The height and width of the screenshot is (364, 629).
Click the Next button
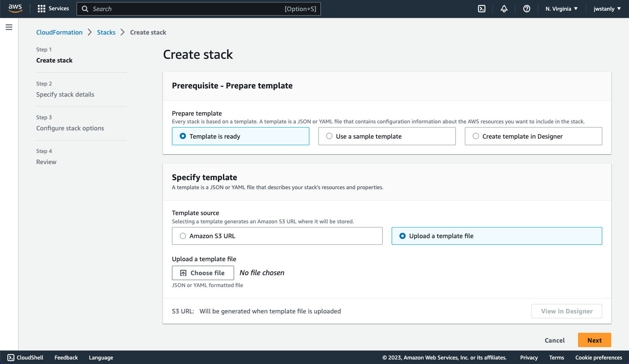coord(594,340)
